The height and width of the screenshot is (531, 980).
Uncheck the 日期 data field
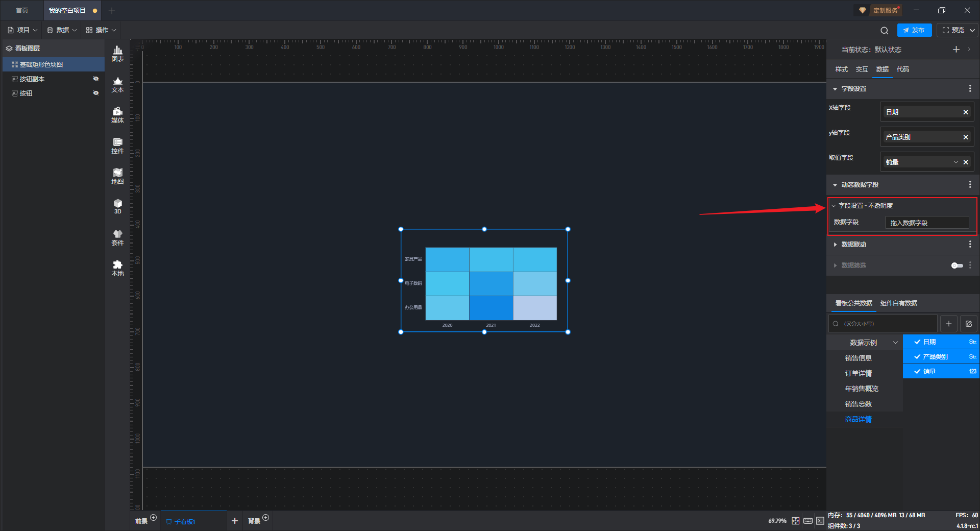pos(917,342)
